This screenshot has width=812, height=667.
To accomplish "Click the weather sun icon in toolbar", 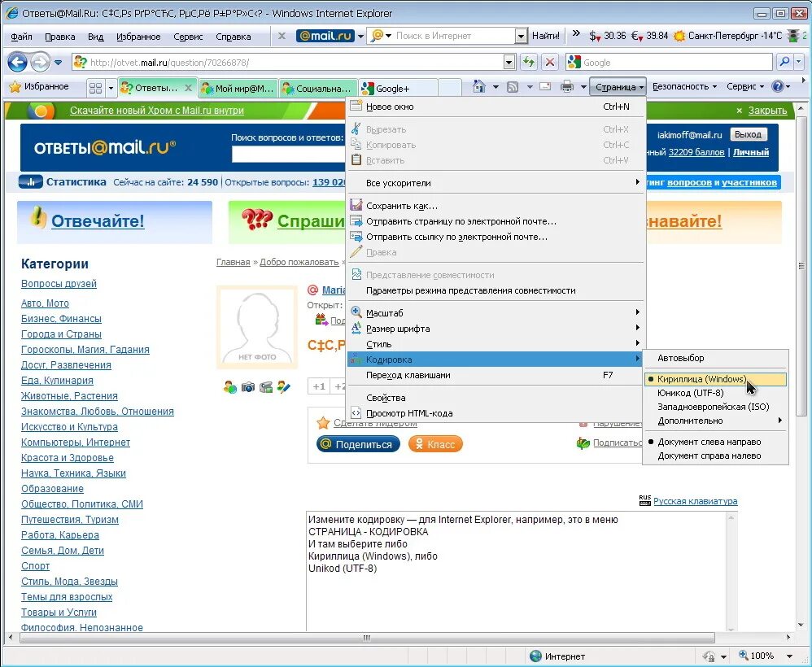I will tap(679, 37).
